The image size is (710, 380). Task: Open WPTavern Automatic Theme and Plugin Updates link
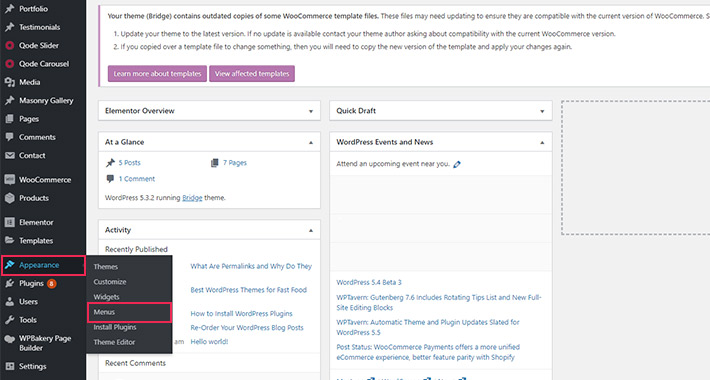coord(427,327)
